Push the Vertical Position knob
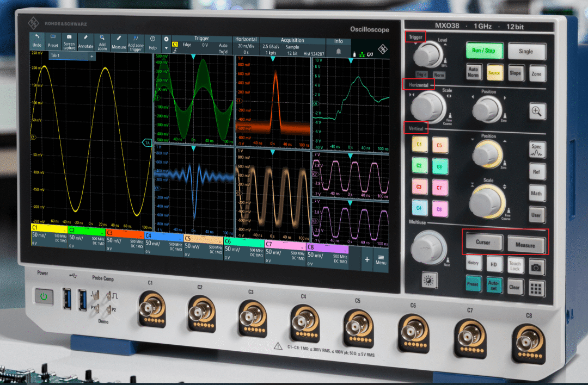588x385 pixels. click(487, 154)
